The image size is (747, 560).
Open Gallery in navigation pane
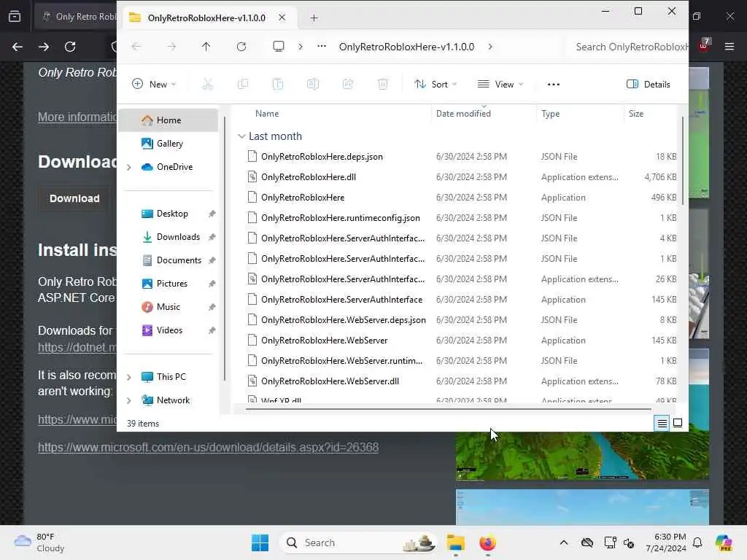coord(169,144)
